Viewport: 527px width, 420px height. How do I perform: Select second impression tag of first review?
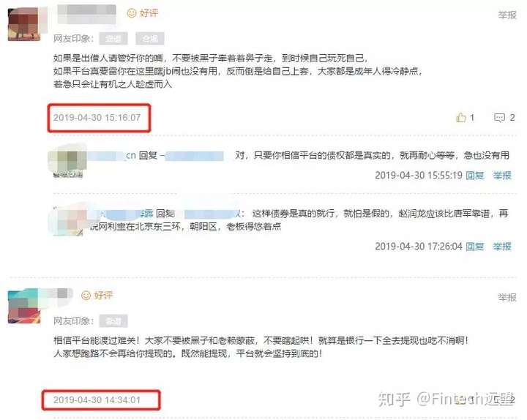tap(150, 39)
